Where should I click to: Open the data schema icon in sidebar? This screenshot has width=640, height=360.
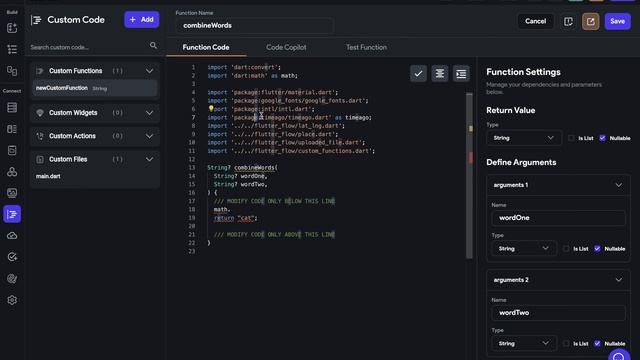click(12, 129)
